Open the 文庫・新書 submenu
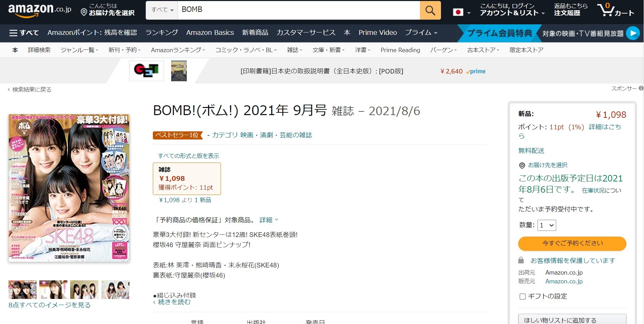The height and width of the screenshot is (324, 644). (x=328, y=50)
